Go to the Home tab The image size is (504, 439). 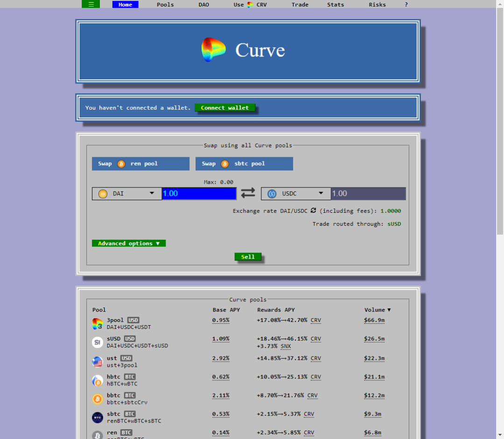[126, 5]
